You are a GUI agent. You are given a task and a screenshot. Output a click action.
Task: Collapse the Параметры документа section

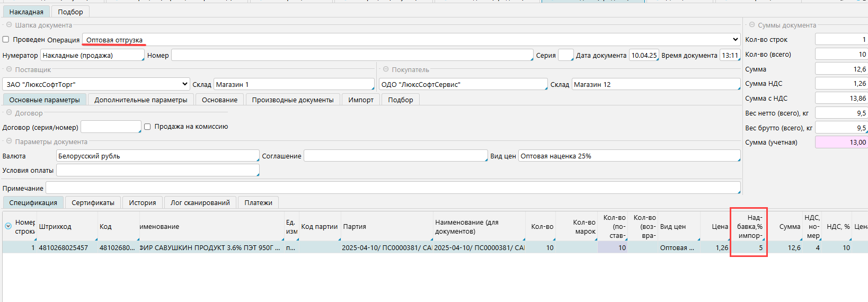9,141
